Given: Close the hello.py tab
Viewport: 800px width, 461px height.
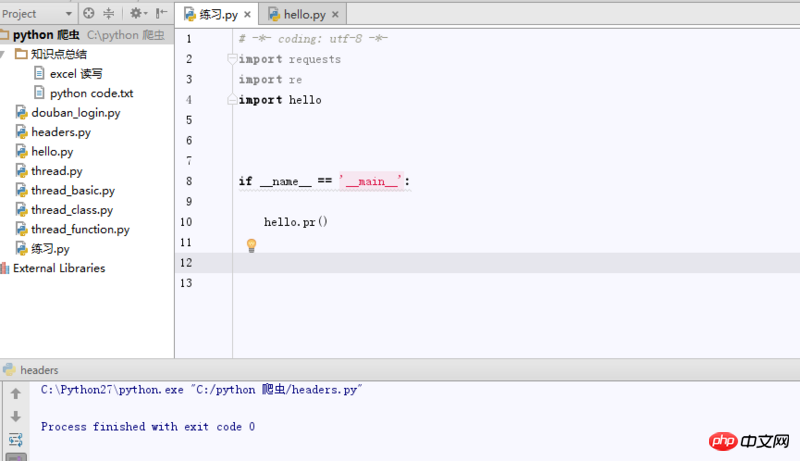Looking at the screenshot, I should click(335, 15).
